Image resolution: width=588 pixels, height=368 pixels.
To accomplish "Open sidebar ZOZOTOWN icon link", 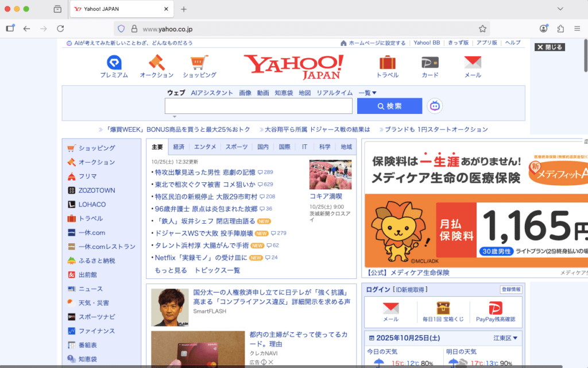I will coord(71,190).
